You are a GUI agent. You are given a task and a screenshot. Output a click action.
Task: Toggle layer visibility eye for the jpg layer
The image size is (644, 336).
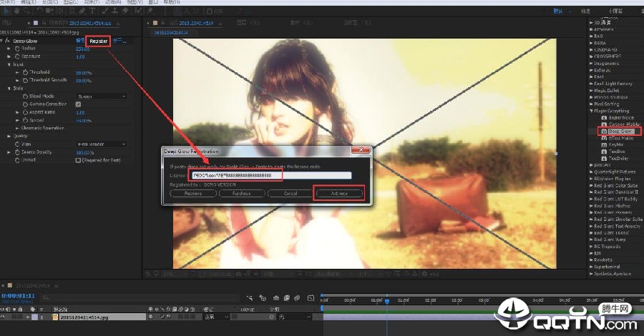[x=4, y=317]
